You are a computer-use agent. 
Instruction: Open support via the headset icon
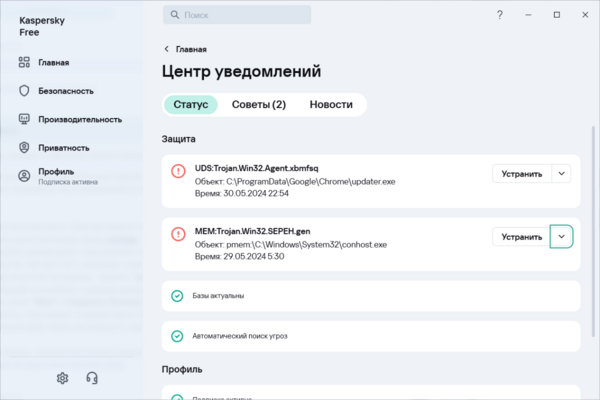click(x=92, y=378)
